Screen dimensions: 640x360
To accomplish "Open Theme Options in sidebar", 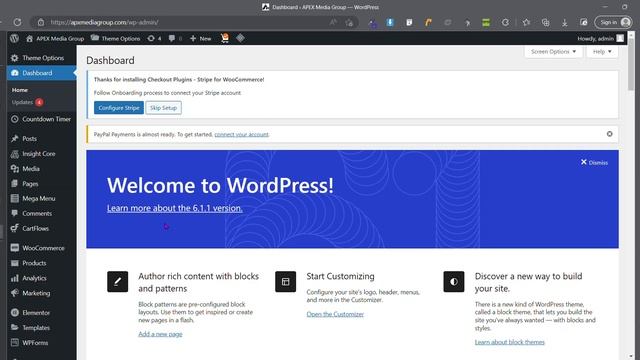I will pos(41,58).
